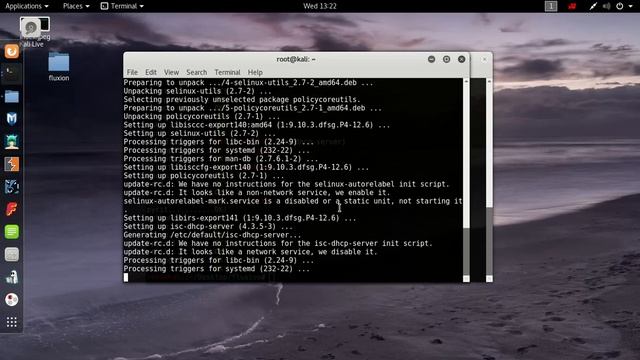640x360 pixels.
Task: Show all applications grid in dock
Action: pos(12,322)
